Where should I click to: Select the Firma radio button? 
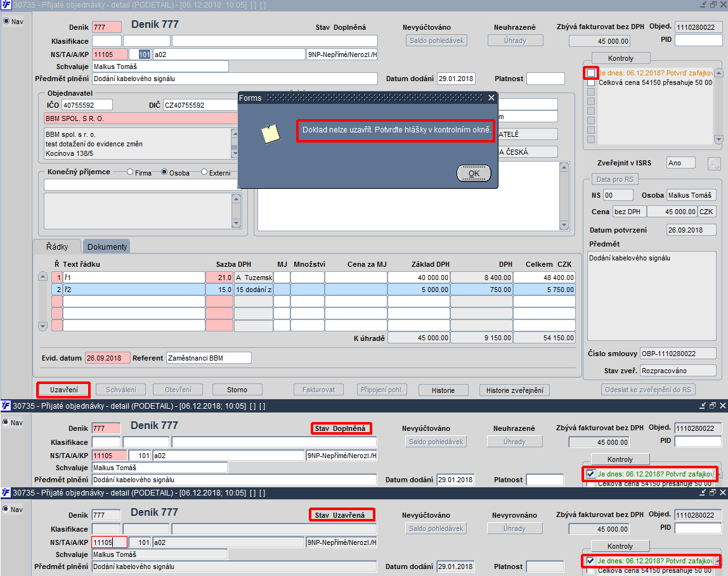[x=130, y=172]
